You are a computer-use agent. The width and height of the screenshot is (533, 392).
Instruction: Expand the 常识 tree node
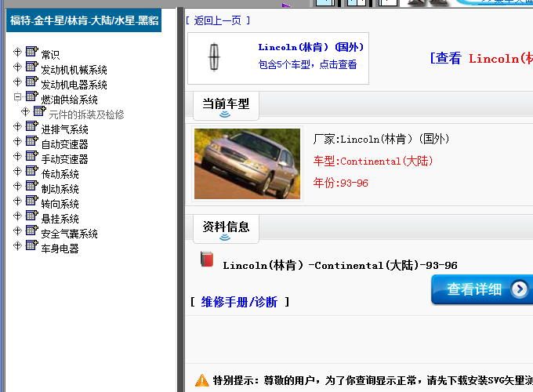pos(18,52)
